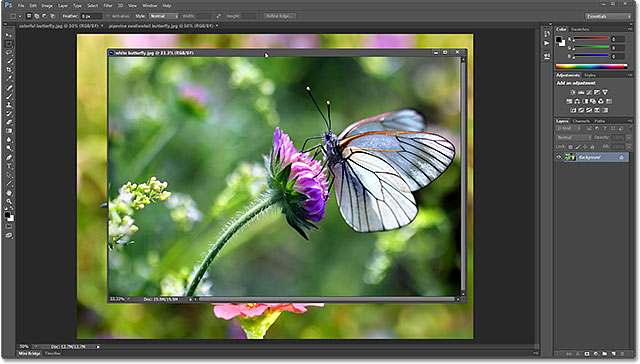Select the Type tool in the toolbar

point(9,166)
